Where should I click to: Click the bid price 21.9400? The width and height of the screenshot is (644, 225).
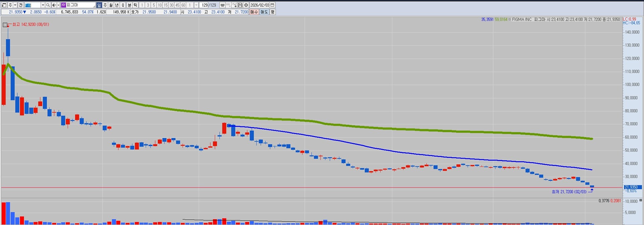pos(170,12)
